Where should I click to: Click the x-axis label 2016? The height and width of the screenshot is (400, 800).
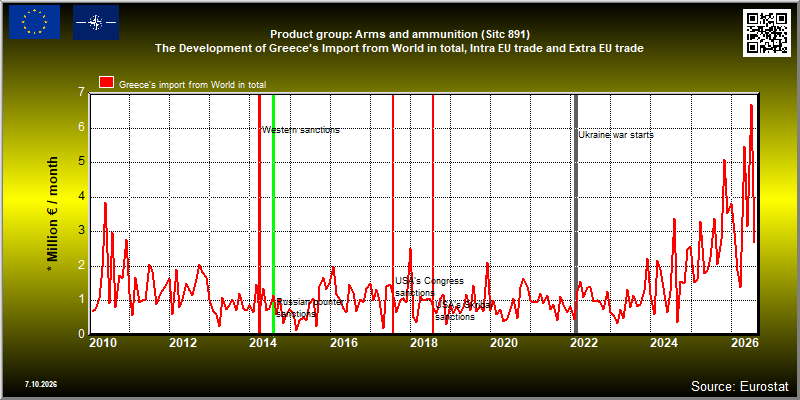click(343, 343)
